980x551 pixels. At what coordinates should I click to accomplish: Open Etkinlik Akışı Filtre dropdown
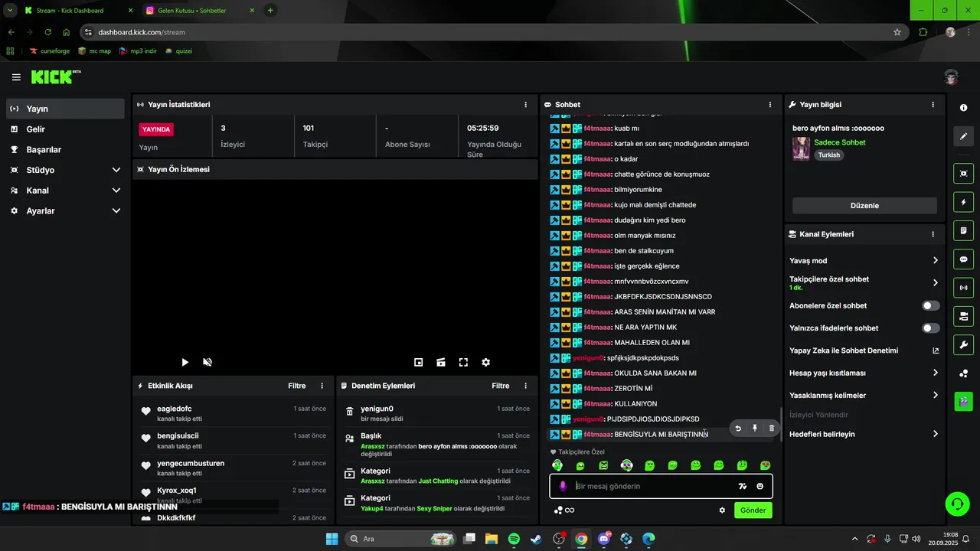click(x=296, y=386)
